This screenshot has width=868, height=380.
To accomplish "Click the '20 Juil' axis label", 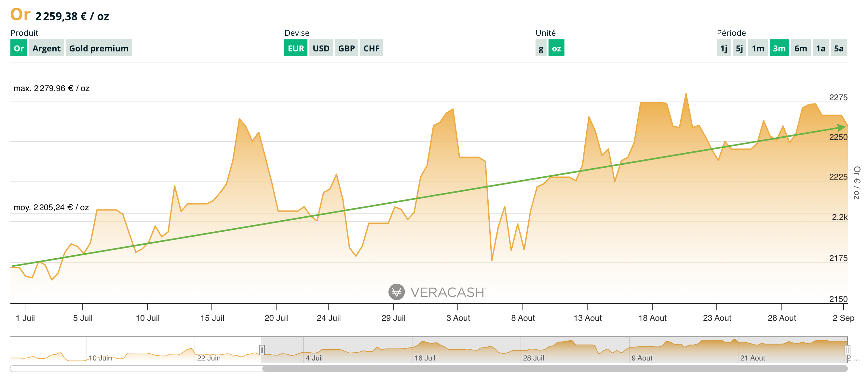I will click(277, 318).
